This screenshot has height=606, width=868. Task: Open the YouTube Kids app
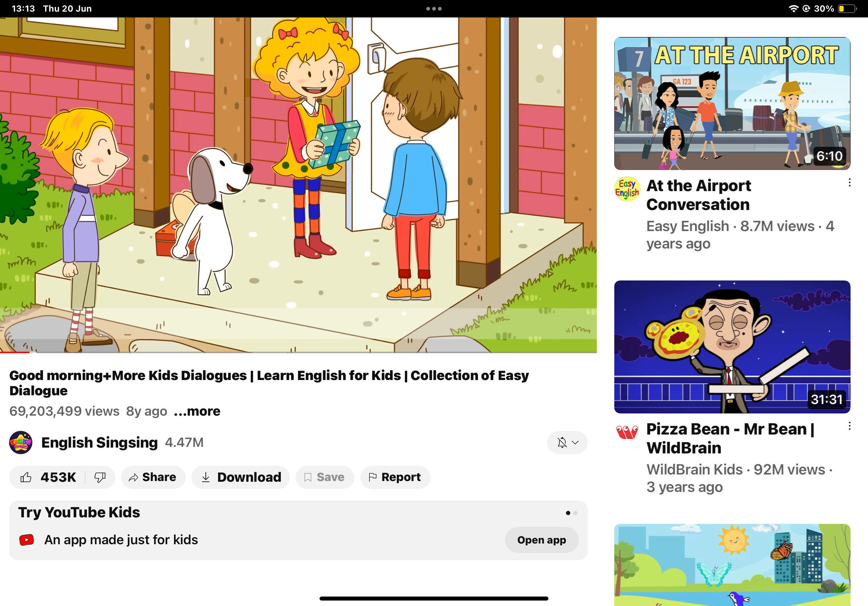542,540
